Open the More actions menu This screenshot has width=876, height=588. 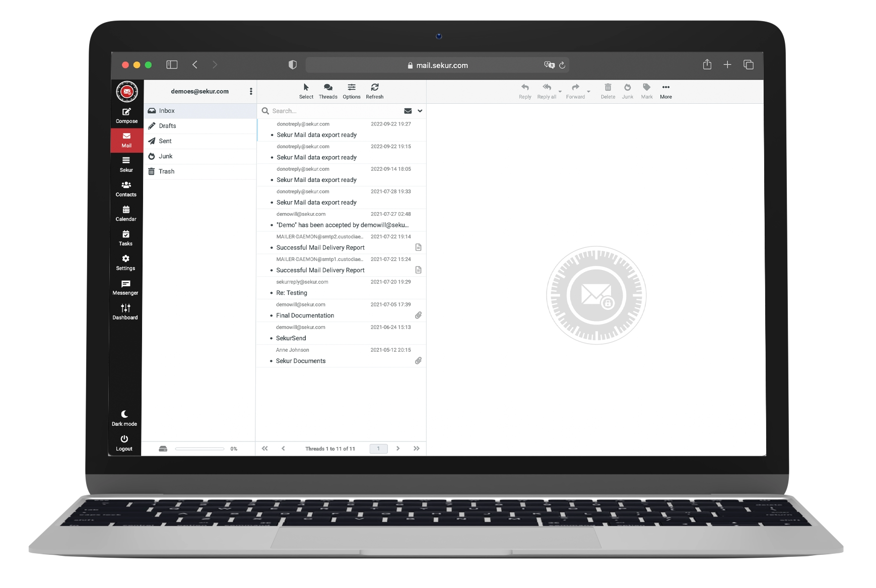coord(666,91)
